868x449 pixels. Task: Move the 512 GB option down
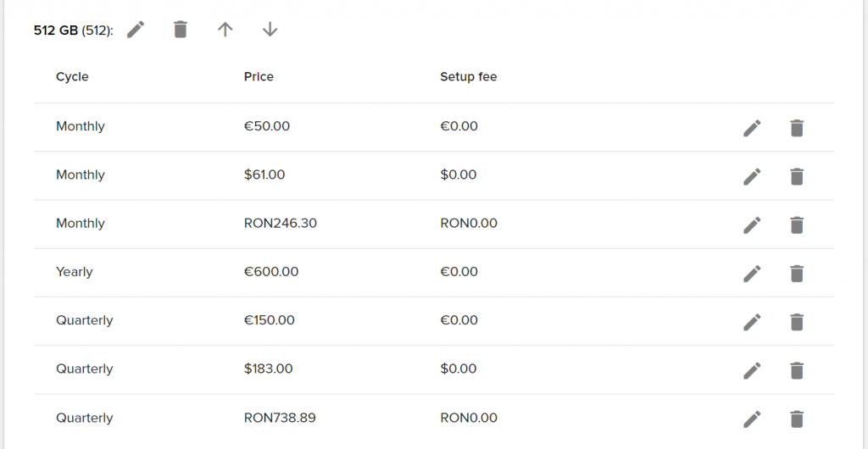tap(270, 30)
